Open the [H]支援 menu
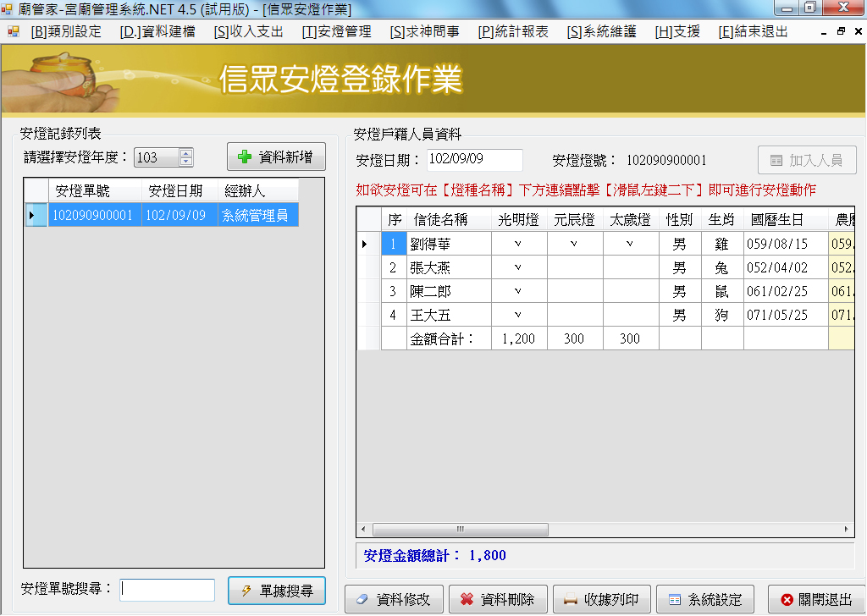 677,32
